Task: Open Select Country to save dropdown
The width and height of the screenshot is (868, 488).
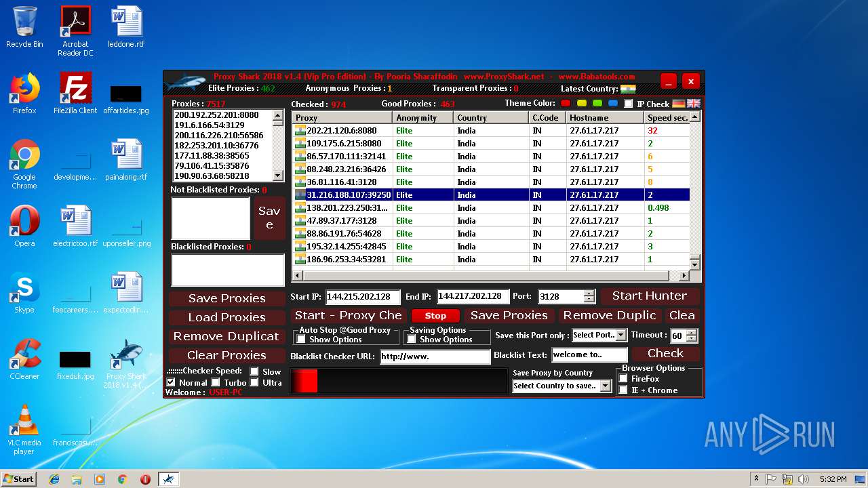Action: pos(605,386)
